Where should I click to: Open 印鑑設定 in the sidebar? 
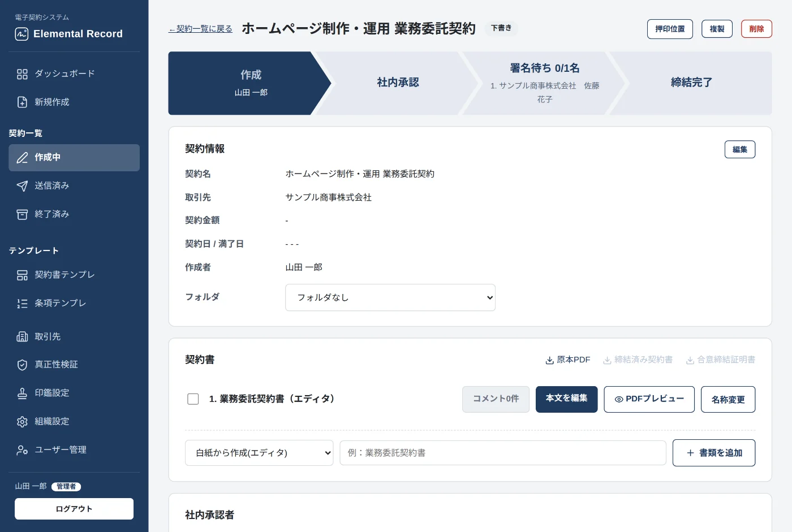click(x=74, y=393)
